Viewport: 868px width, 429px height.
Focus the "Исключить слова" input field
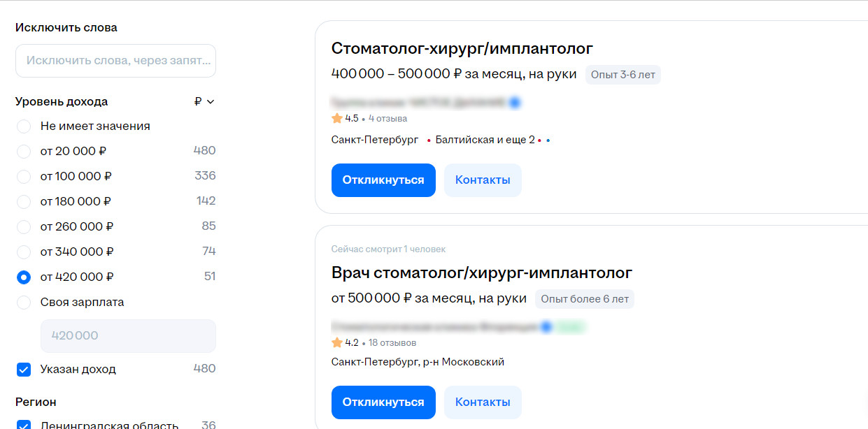115,61
